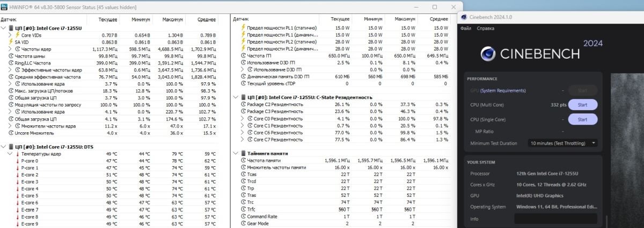644x228 pixels.
Task: Click the icon beside Текущий уровень cTDP
Action: coord(244,83)
